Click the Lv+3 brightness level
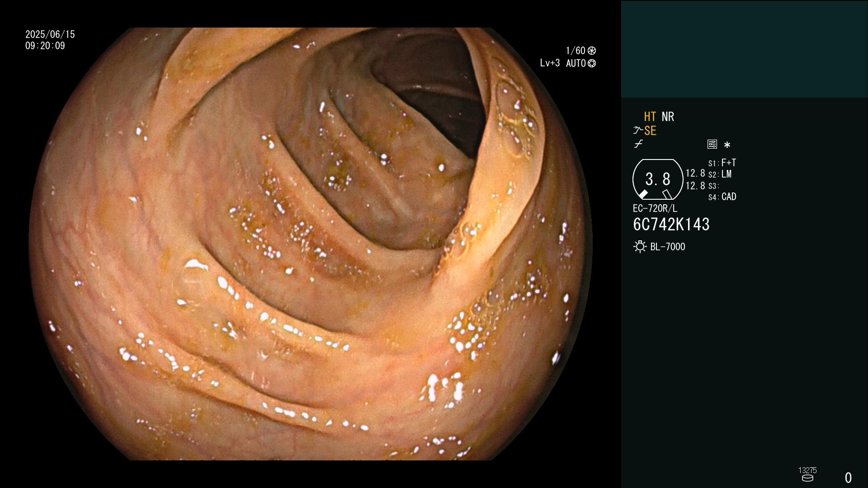868x488 pixels. point(550,63)
